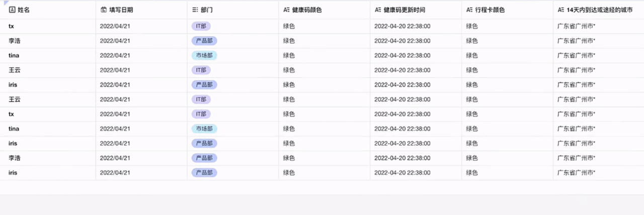Click the calendar icon beside 填写日期
The width and height of the screenshot is (644, 215).
104,10
